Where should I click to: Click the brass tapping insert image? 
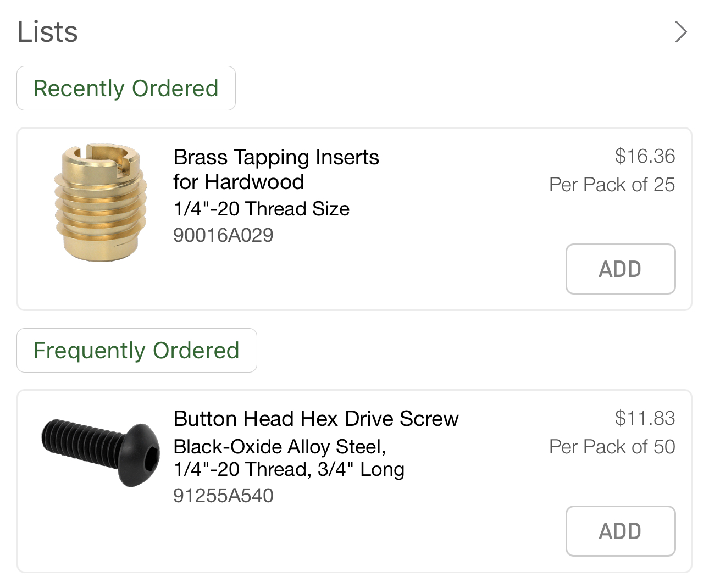101,203
